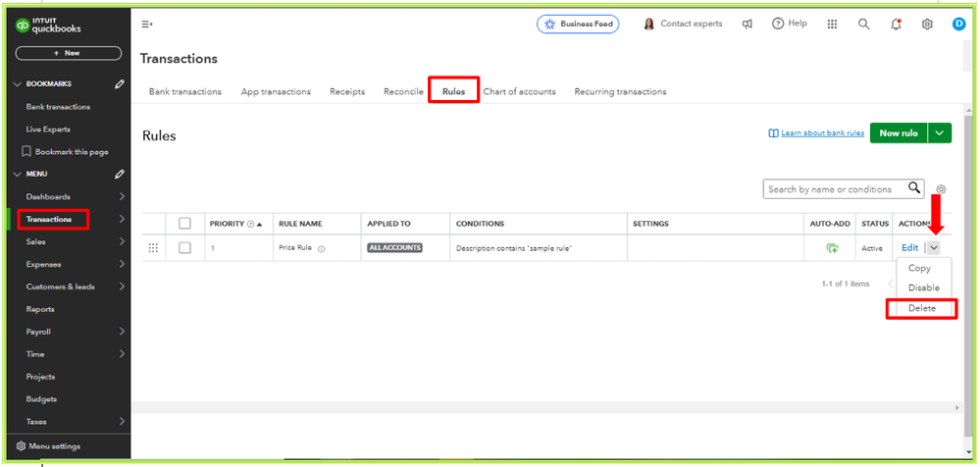Open the apps grid icon

click(832, 24)
